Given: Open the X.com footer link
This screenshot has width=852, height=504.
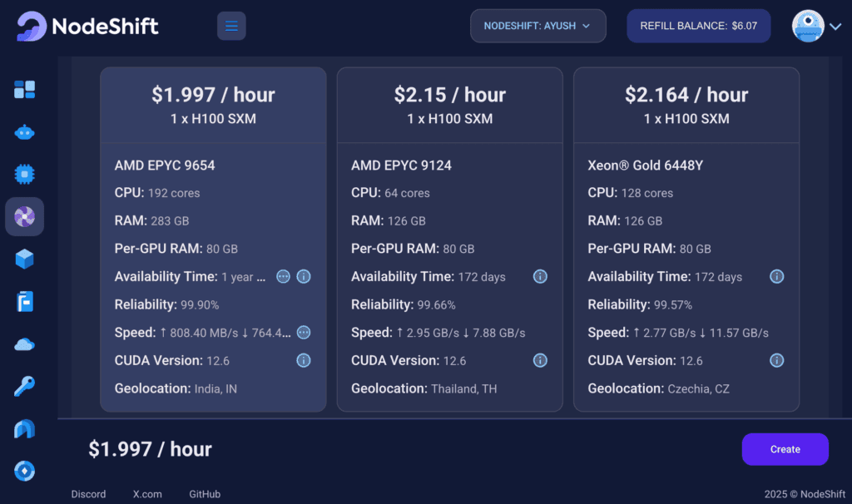Looking at the screenshot, I should coord(147,494).
